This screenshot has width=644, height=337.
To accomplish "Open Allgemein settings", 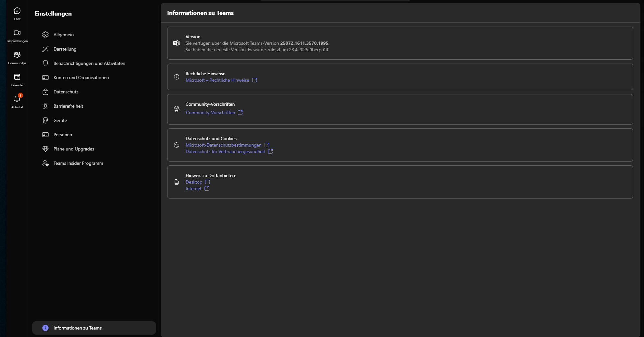I will tap(64, 35).
